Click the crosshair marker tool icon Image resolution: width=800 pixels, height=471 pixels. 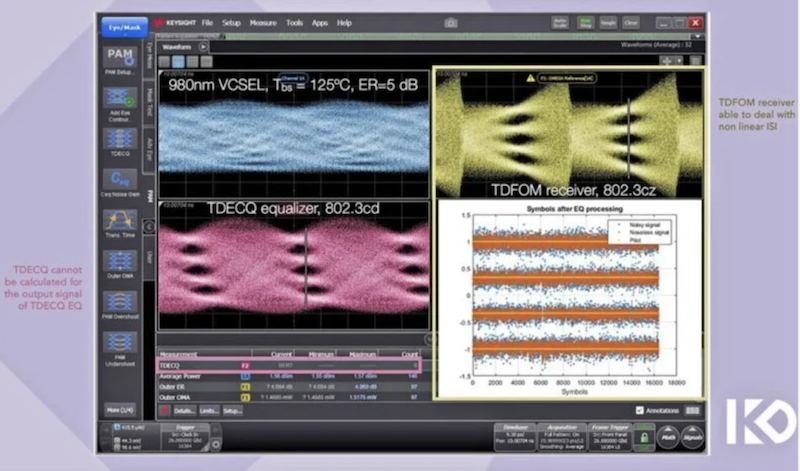pos(666,61)
